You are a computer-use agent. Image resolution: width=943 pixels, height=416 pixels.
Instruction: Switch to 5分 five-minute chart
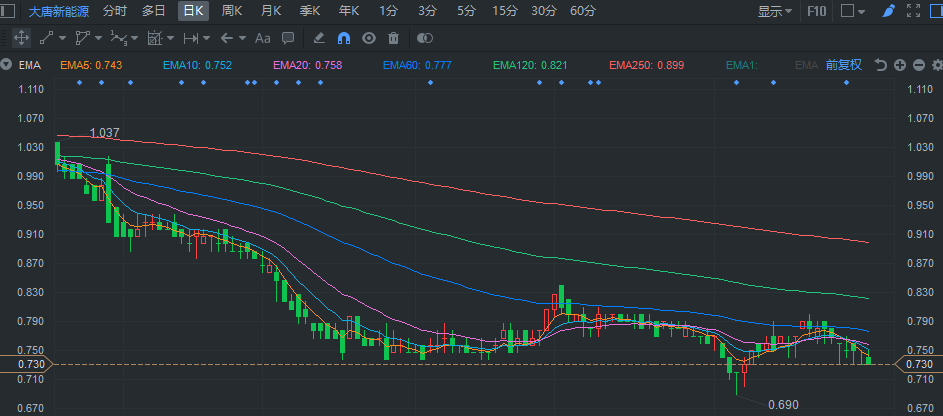[465, 11]
